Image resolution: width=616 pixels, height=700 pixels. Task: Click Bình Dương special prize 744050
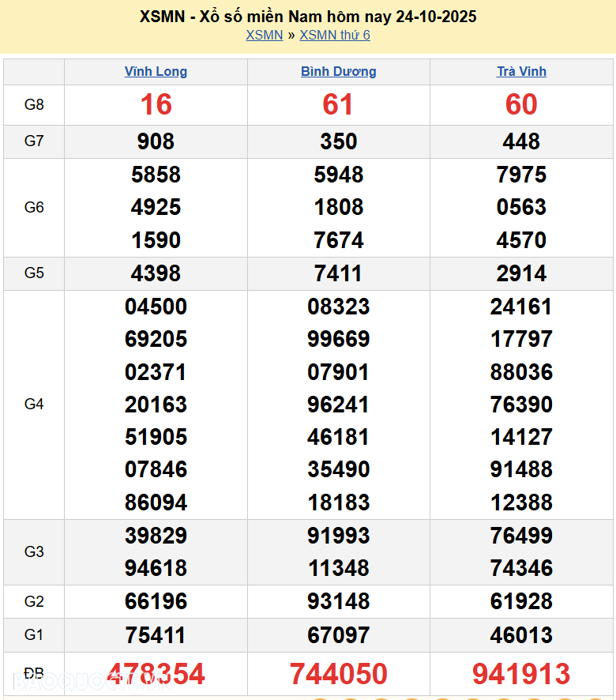point(338,674)
